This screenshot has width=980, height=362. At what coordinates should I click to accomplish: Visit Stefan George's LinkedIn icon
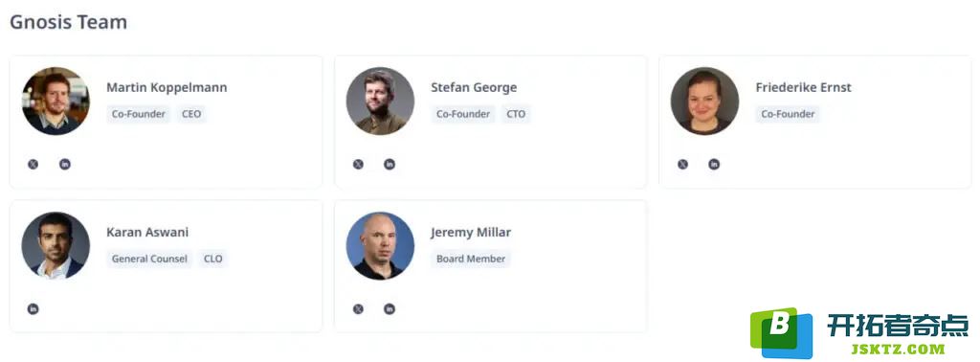[390, 165]
